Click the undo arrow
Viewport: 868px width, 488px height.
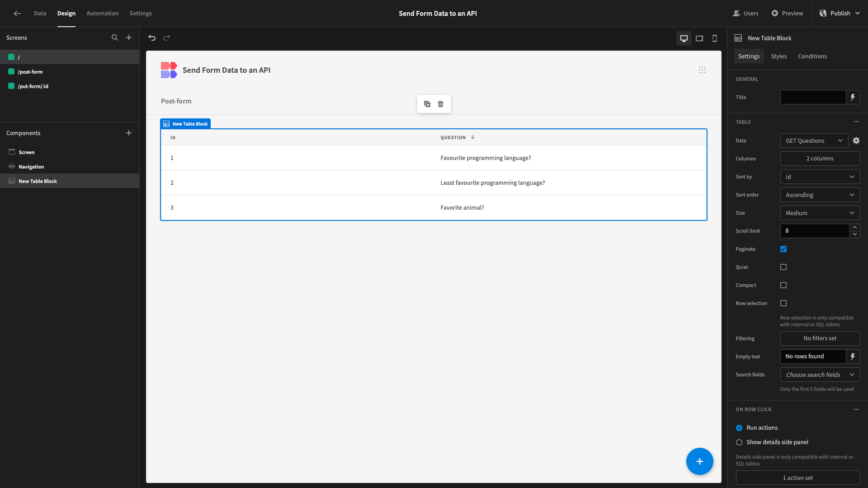(152, 38)
